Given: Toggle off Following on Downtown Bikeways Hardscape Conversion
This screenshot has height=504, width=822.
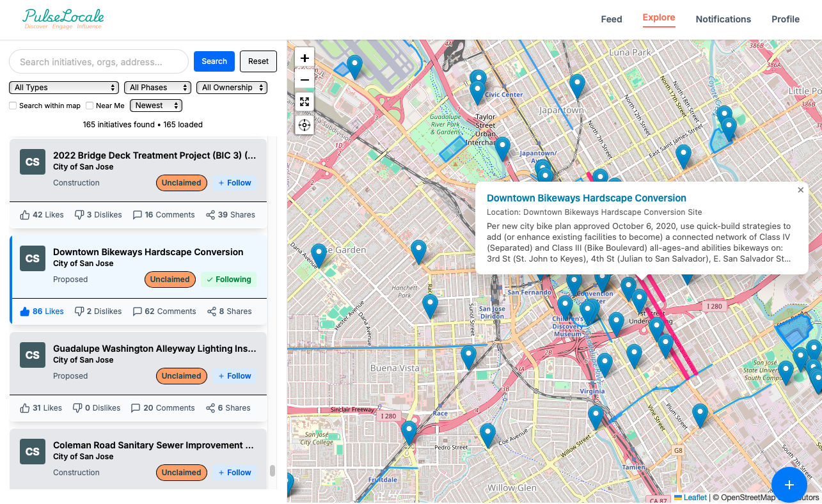Looking at the screenshot, I should (228, 280).
